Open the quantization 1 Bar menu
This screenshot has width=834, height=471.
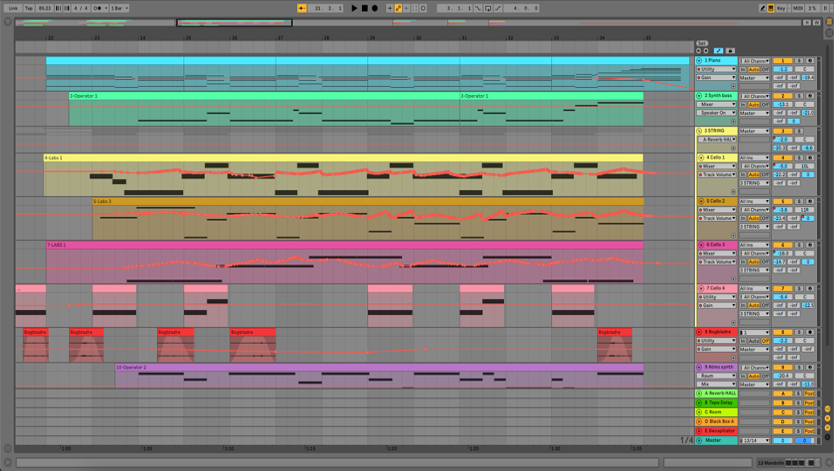click(120, 8)
